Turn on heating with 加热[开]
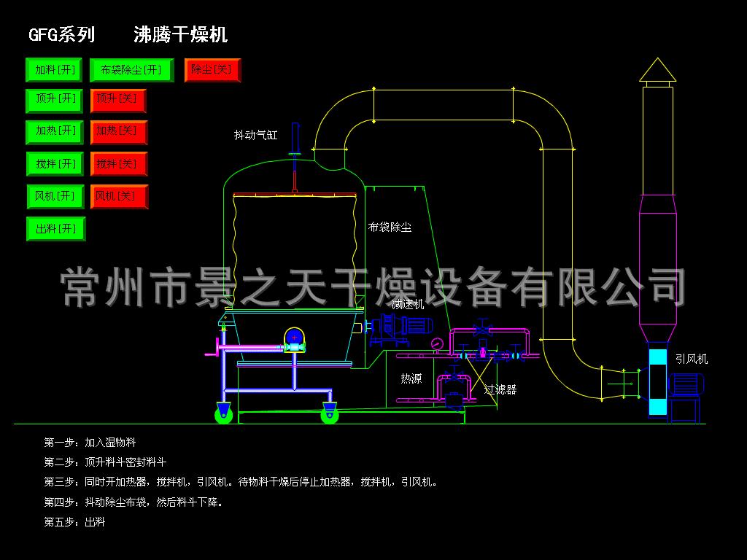Image resolution: width=747 pixels, height=560 pixels. click(x=55, y=132)
